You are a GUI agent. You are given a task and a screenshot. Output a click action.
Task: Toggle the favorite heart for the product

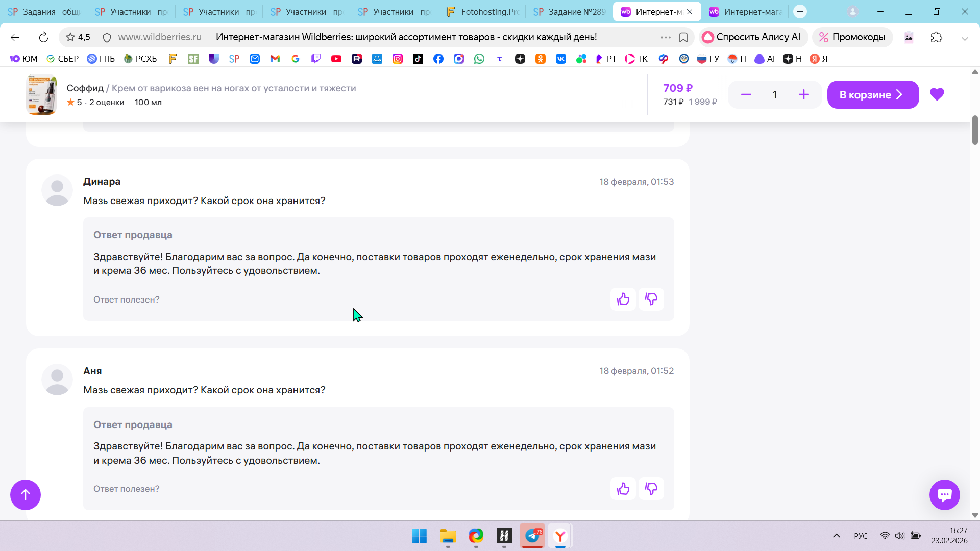[937, 94]
